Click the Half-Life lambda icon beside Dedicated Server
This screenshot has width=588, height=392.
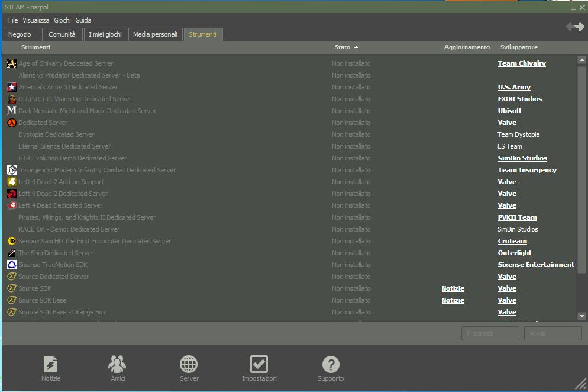tap(12, 123)
